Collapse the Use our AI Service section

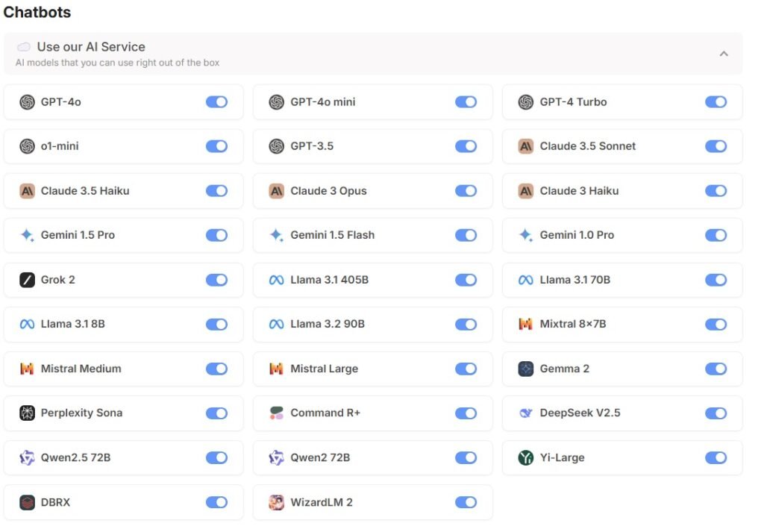pos(724,54)
